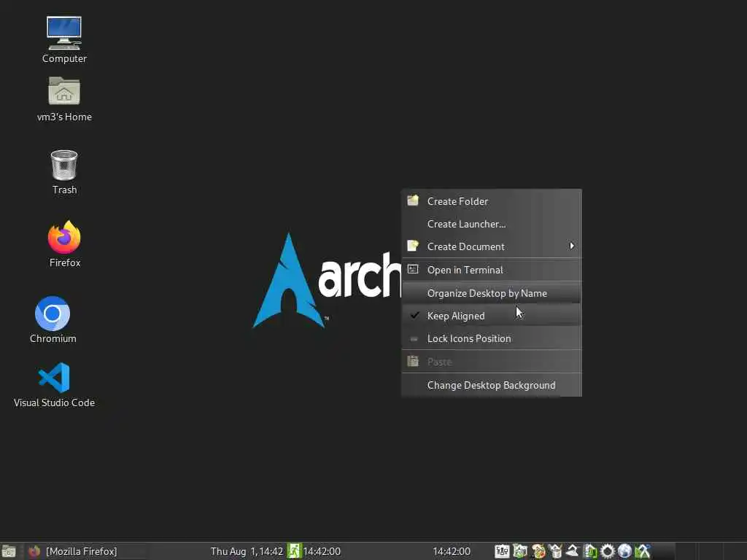Open the globe internet tray icon
This screenshot has height=560, width=747.
point(624,551)
